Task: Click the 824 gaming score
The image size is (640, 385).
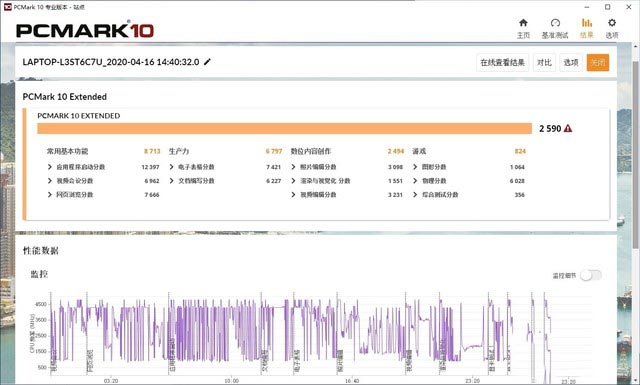Action: [520, 151]
